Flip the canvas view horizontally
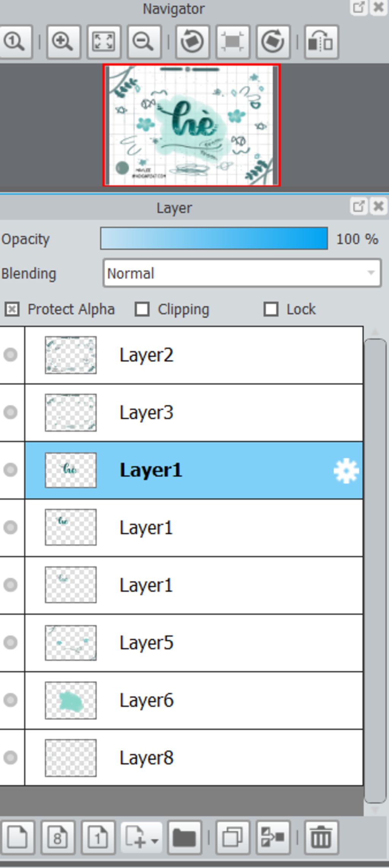 coord(321,42)
